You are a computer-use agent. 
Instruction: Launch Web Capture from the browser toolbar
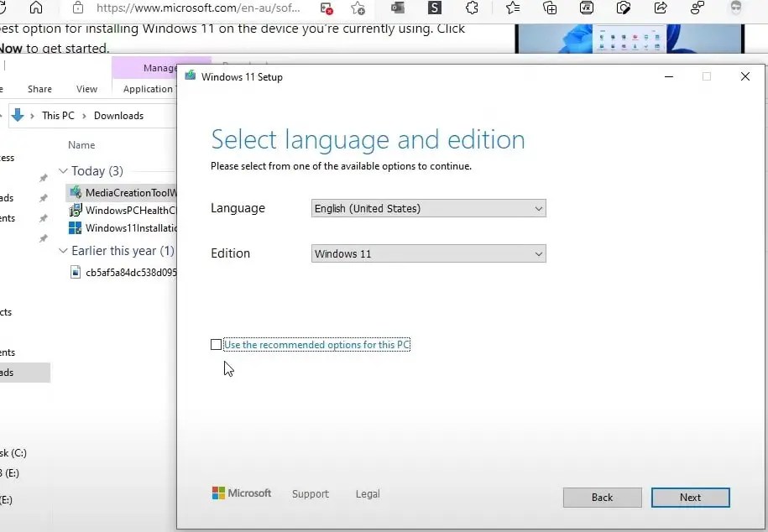[x=623, y=9]
